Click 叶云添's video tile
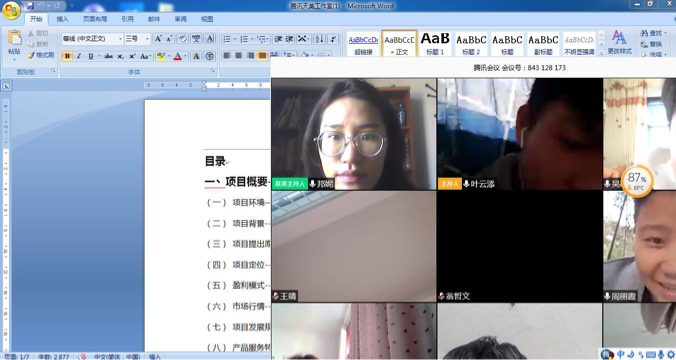The image size is (676, 360). (x=520, y=134)
